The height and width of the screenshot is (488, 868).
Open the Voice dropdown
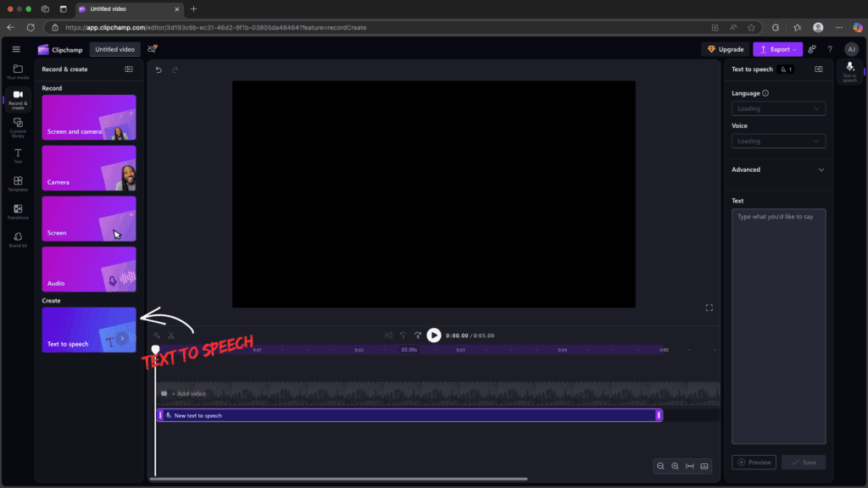coord(778,141)
